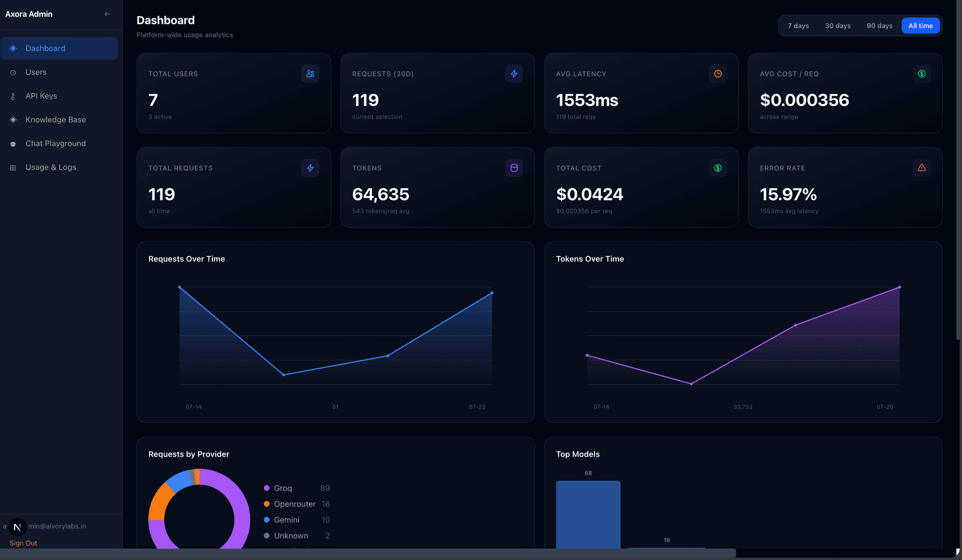The height and width of the screenshot is (560, 962).
Task: Collapse the sidebar with the arrow icon
Action: (107, 14)
